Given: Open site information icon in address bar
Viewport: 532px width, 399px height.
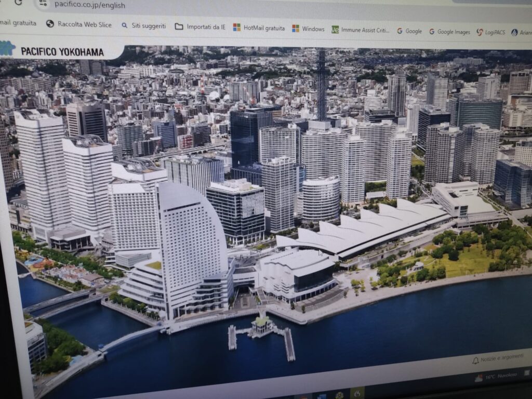Looking at the screenshot, I should pyautogui.click(x=44, y=4).
